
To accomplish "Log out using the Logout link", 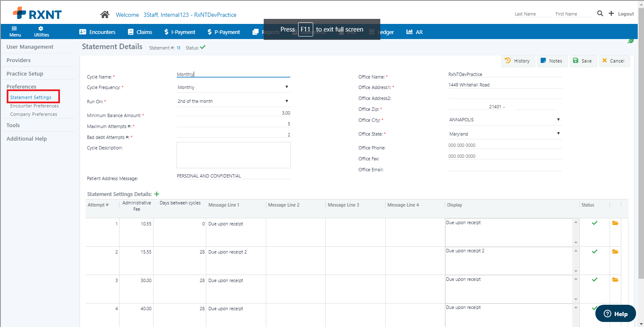I will tap(626, 14).
